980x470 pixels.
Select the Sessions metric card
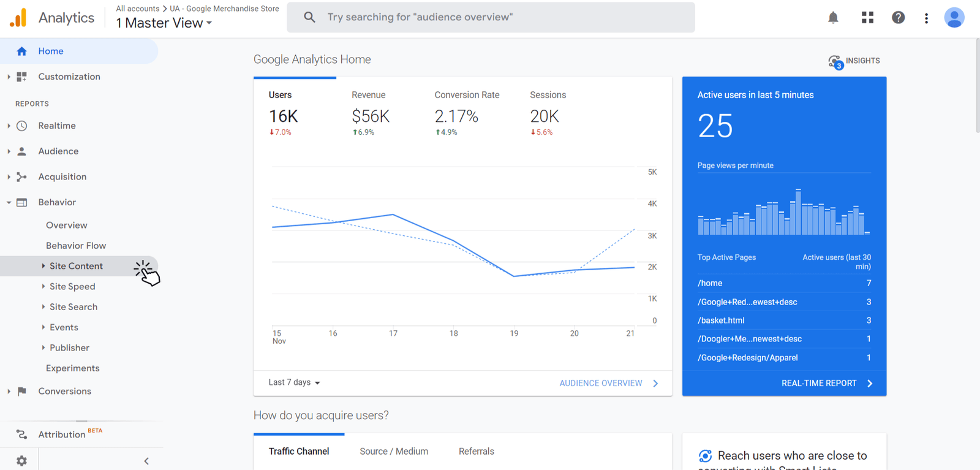click(x=547, y=113)
